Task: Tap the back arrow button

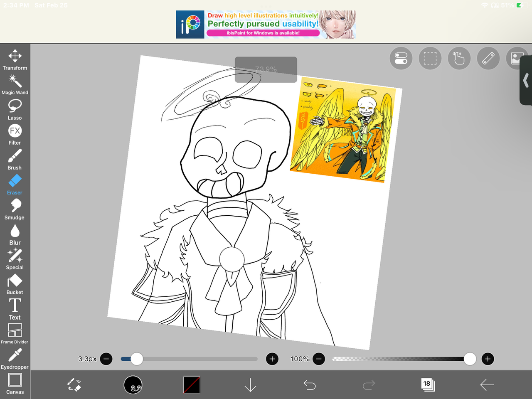Action: pyautogui.click(x=487, y=385)
